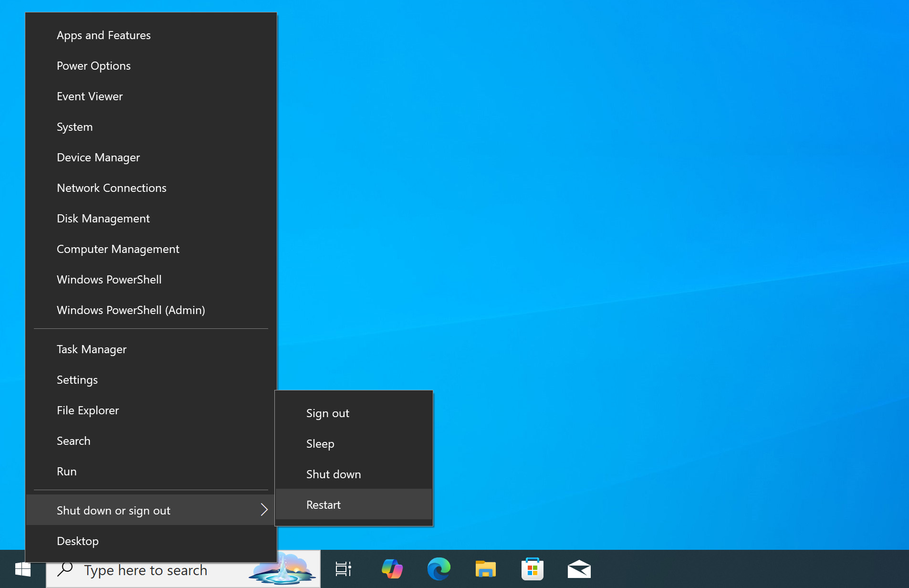Open Disk Management entry
The height and width of the screenshot is (588, 909).
[x=103, y=219]
